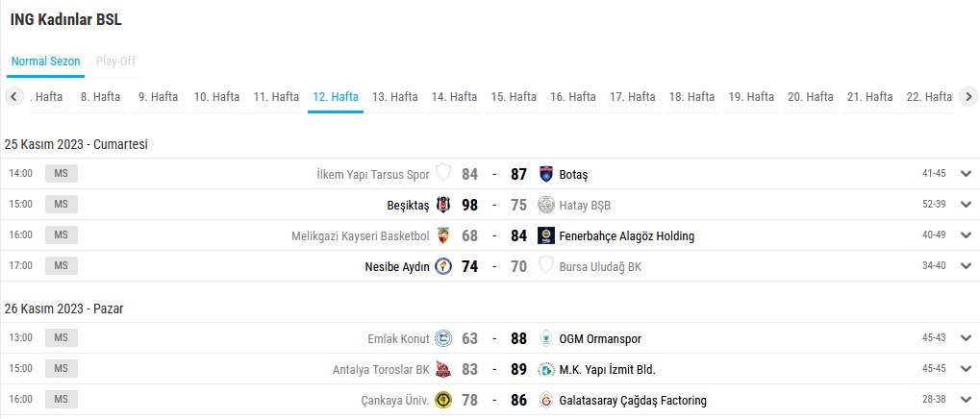Viewport: 980px width, 419px height.
Task: Click the Çankaya Üniv. yellow logo
Action: click(x=443, y=401)
